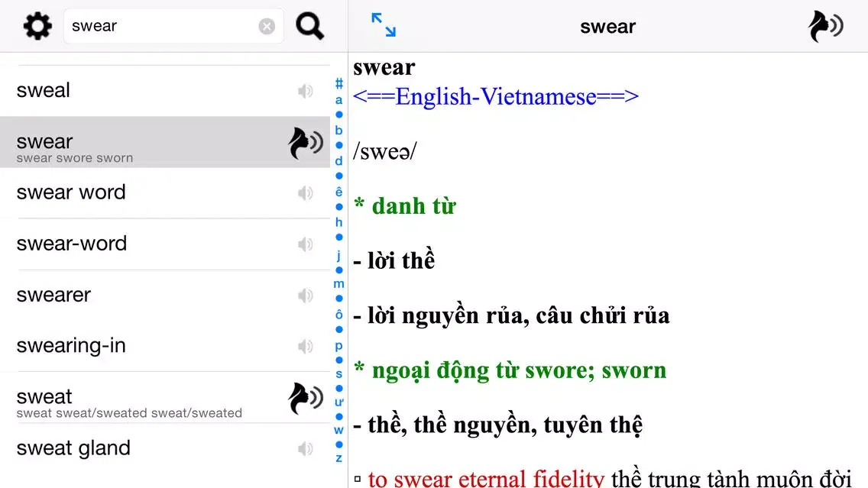Play audio for swearing-in
The image size is (868, 488).
point(306,347)
